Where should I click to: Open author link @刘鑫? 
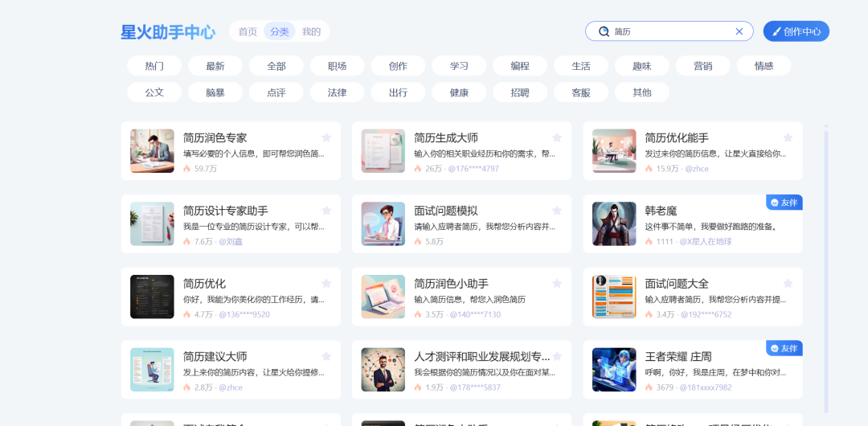231,241
